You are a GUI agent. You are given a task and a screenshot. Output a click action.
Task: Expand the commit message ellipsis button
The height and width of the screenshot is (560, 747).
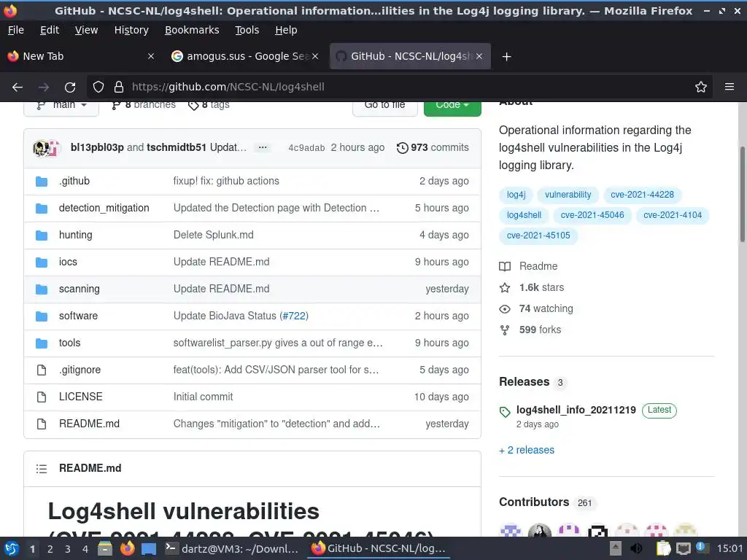click(x=263, y=147)
